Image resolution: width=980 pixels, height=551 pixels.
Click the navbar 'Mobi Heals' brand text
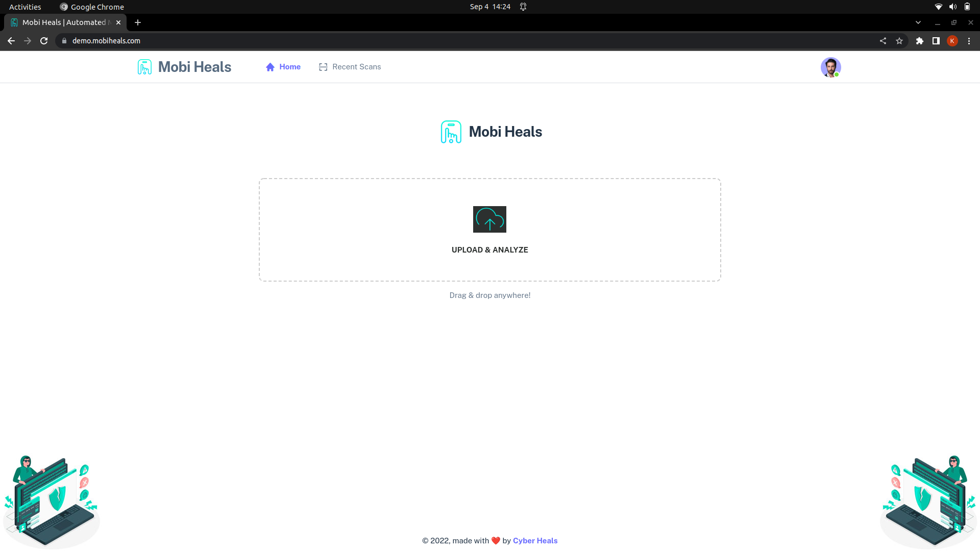click(x=194, y=67)
